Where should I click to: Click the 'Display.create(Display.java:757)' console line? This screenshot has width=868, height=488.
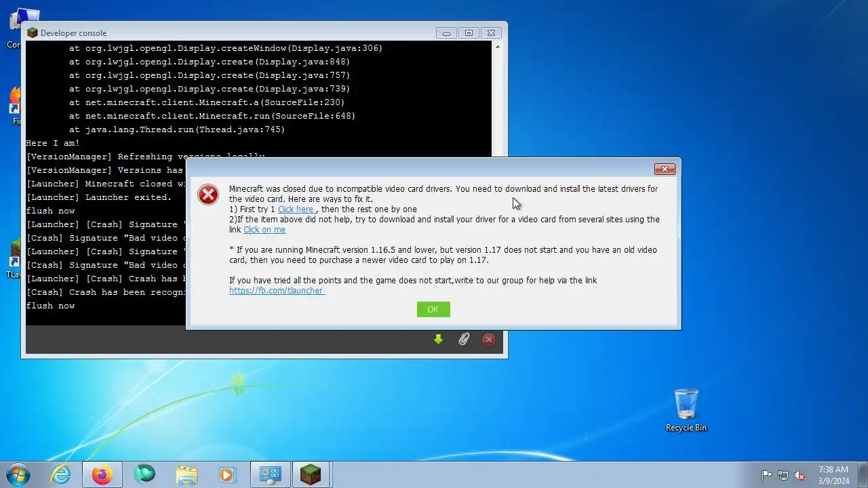click(210, 75)
